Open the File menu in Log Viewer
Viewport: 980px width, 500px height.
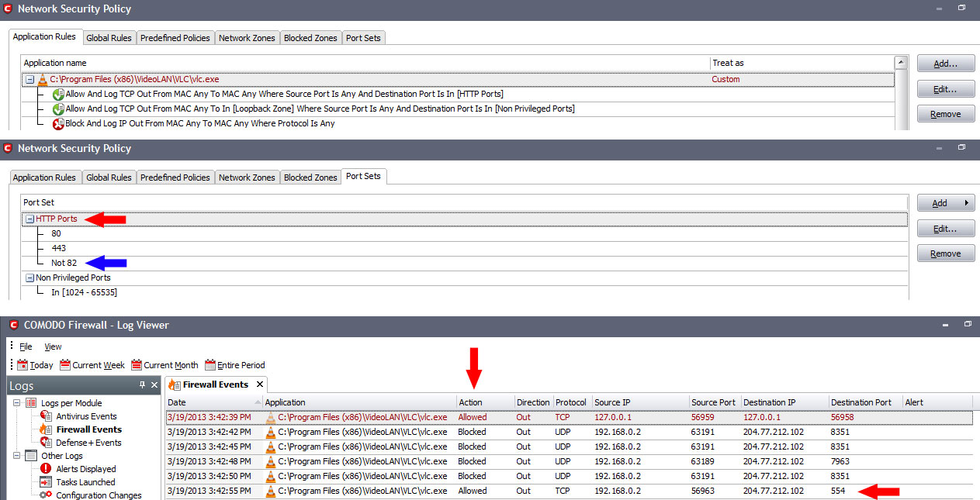click(26, 347)
